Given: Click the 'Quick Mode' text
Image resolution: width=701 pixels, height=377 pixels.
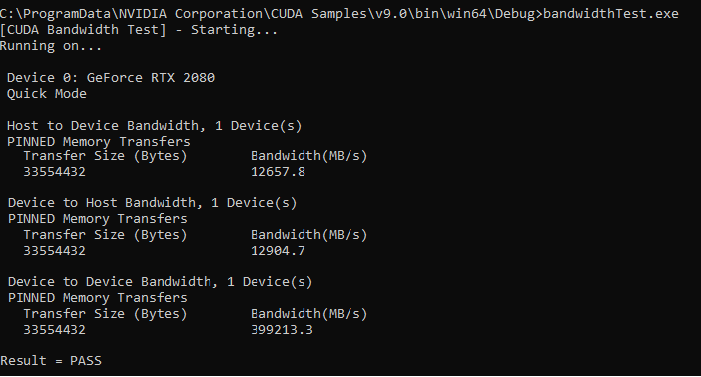Looking at the screenshot, I should 47,94.
